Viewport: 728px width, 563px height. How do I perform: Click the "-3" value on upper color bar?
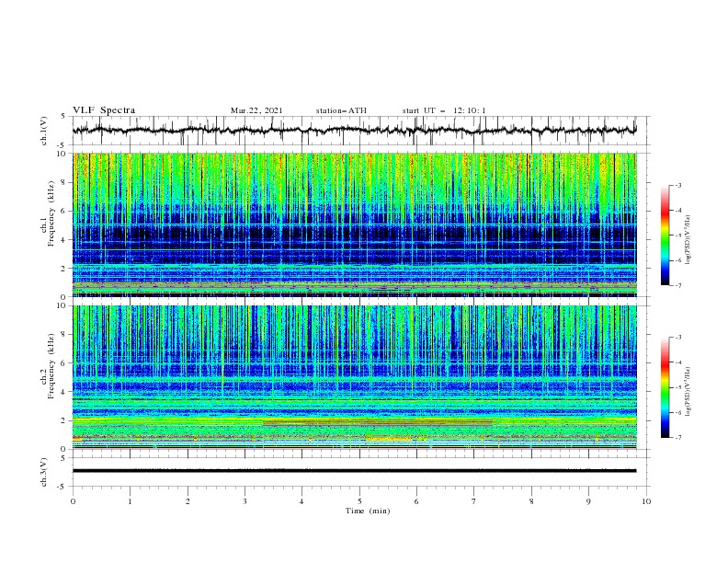[x=678, y=185]
